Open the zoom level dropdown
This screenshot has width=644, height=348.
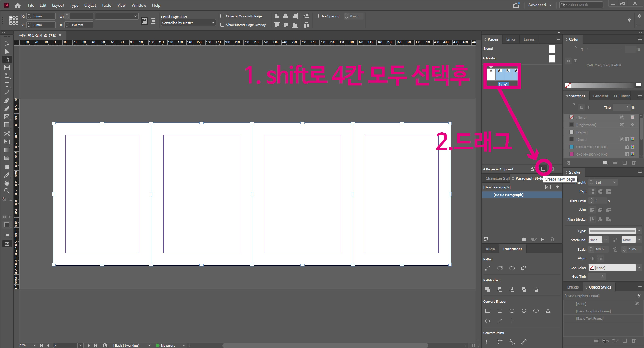click(34, 345)
